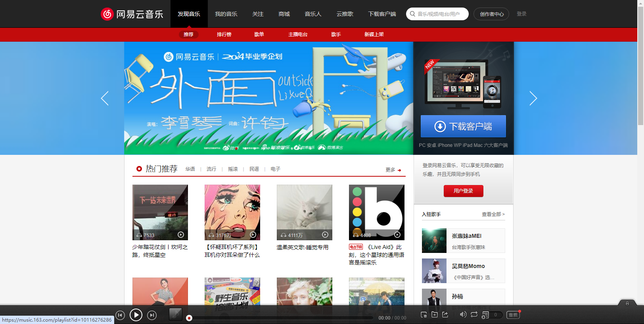Open 吴莫愁Momo artist entry
The image size is (644, 324).
(464, 271)
